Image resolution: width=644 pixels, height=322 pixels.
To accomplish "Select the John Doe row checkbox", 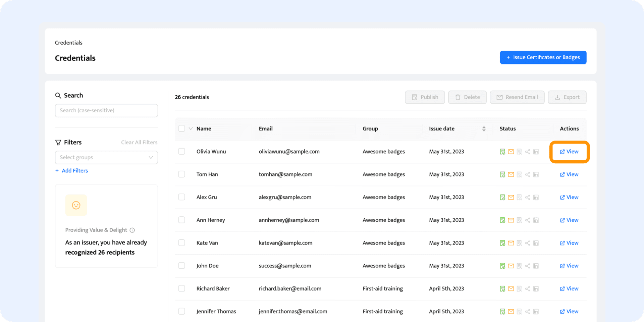I will click(x=181, y=265).
